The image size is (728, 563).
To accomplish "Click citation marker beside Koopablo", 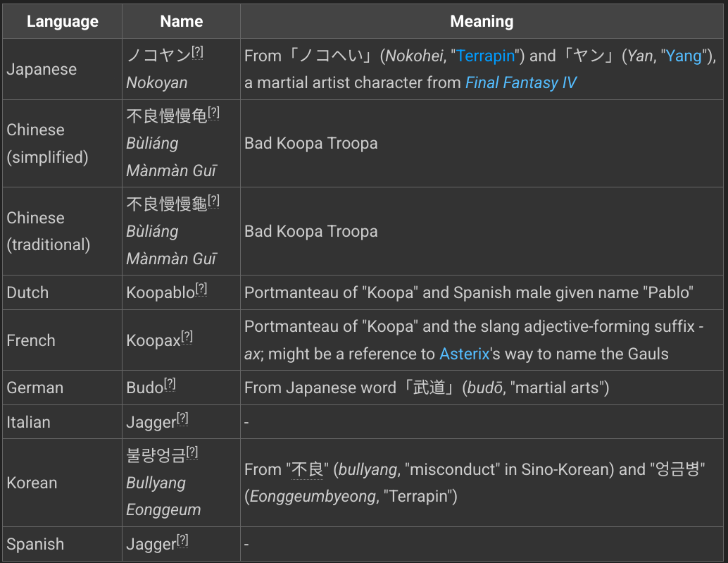I will coord(201,290).
